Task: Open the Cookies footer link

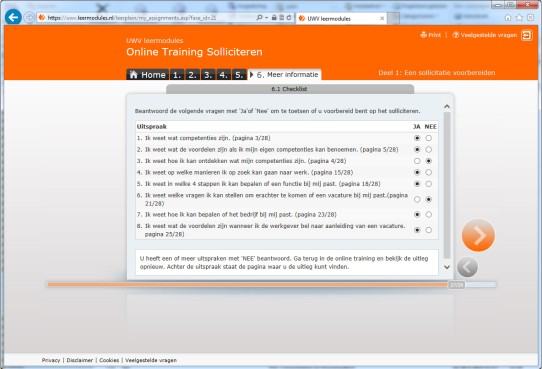Action: (109, 360)
